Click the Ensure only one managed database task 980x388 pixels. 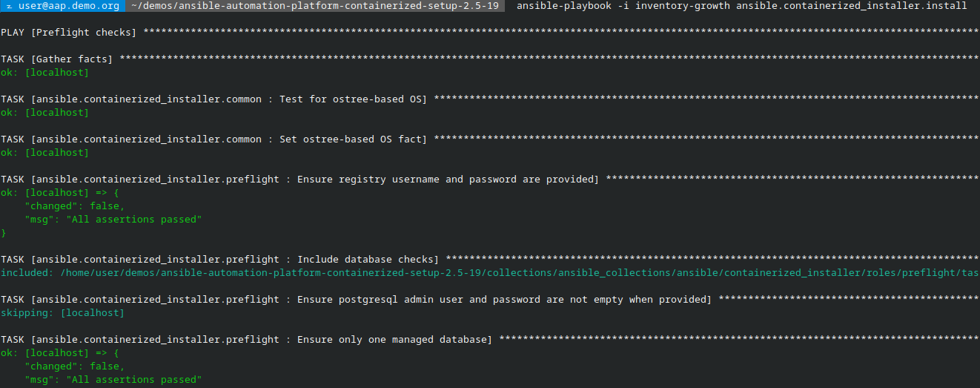(x=246, y=340)
